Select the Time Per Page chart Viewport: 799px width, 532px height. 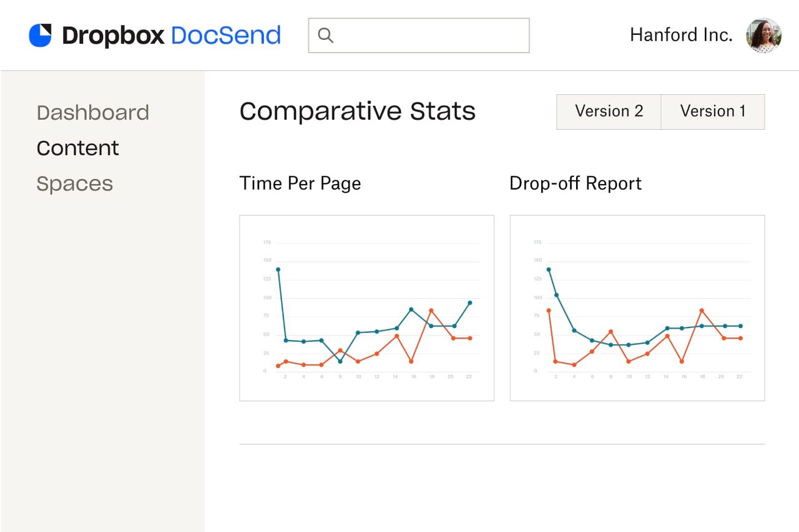366,307
